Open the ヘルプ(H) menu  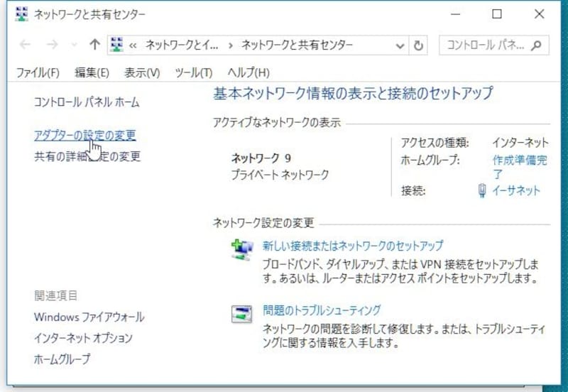pos(248,73)
